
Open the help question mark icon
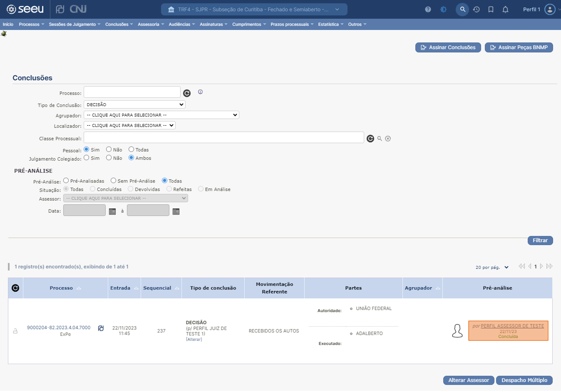(428, 9)
